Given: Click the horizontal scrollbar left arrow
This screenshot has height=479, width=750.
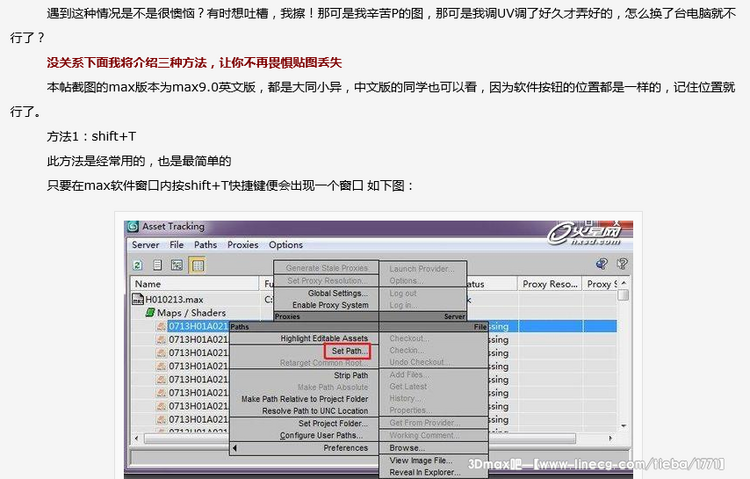Looking at the screenshot, I should 137,438.
